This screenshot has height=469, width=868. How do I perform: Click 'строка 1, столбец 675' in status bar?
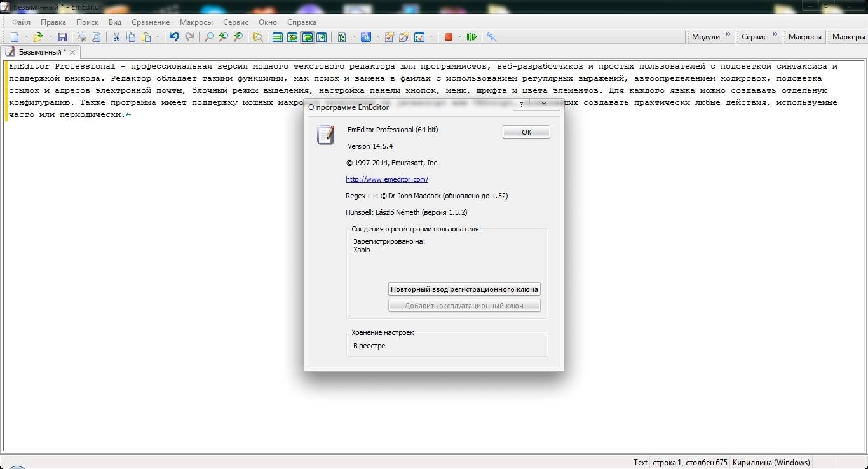[x=691, y=463]
